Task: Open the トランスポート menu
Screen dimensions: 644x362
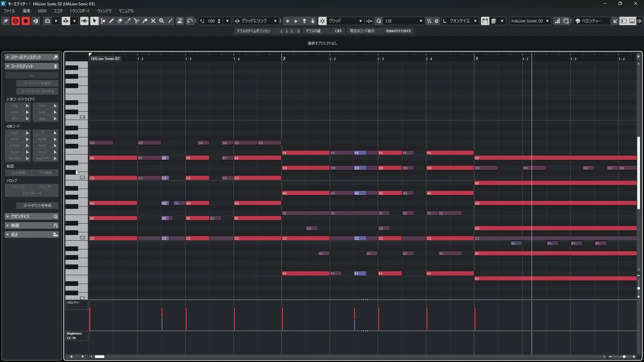Action: click(80, 11)
